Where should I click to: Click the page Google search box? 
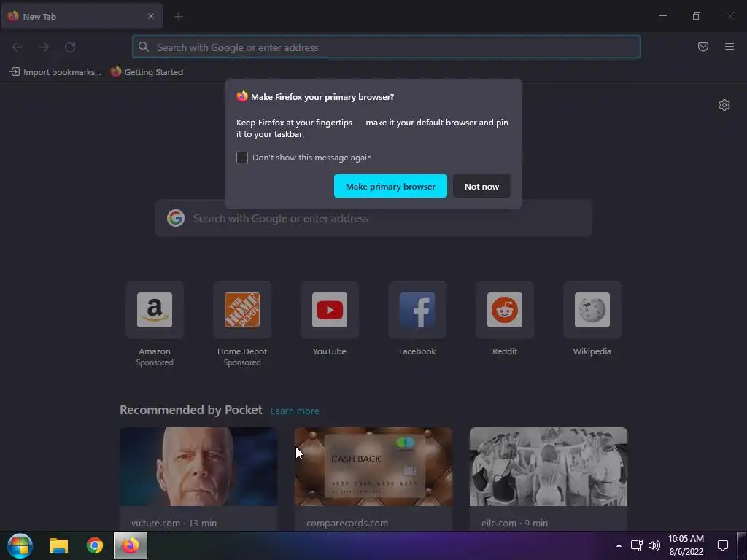[373, 219]
